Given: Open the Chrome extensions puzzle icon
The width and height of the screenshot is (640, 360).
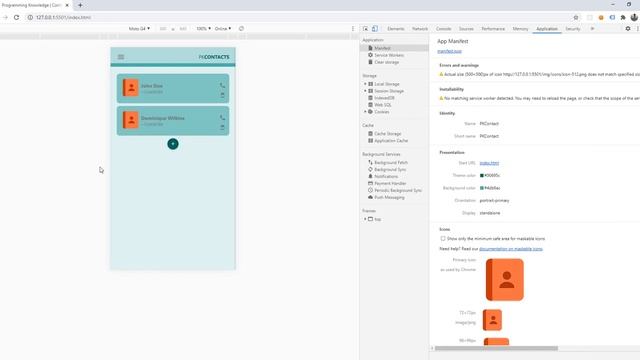Looking at the screenshot, I should (x=623, y=17).
